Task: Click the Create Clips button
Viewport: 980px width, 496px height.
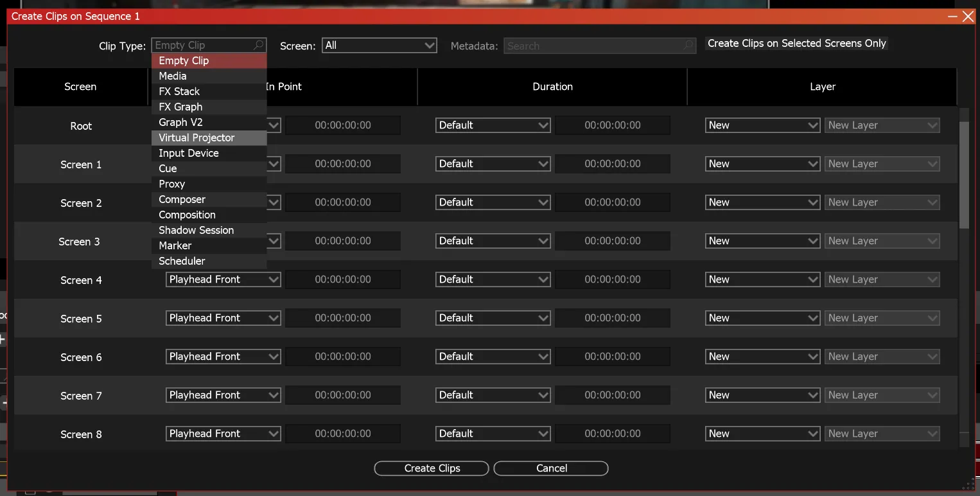Action: [432, 468]
